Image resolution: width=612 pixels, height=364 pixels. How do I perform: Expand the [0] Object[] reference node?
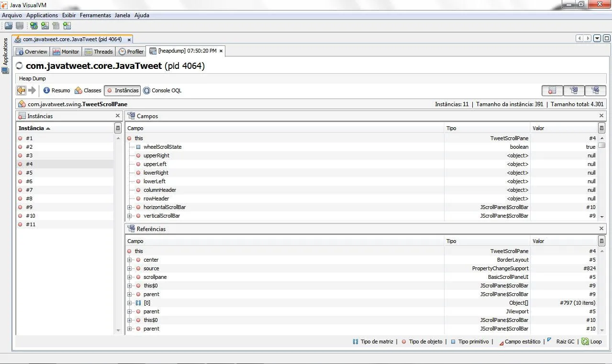pyautogui.click(x=129, y=303)
